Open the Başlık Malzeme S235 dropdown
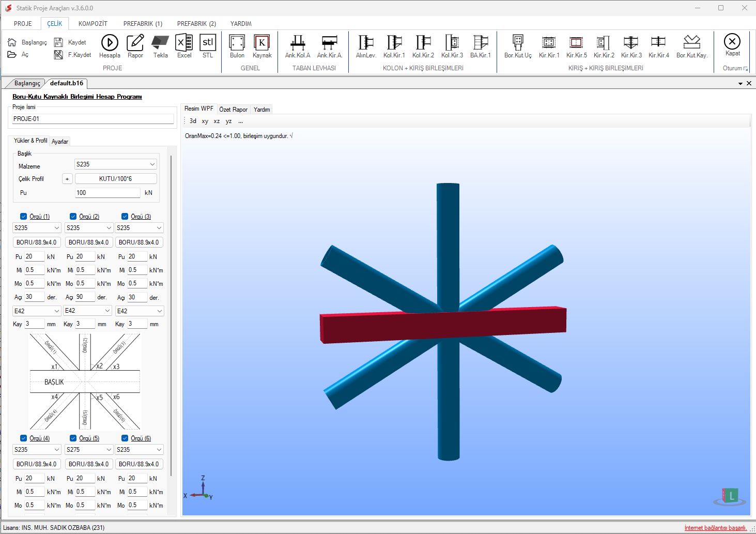 point(116,164)
